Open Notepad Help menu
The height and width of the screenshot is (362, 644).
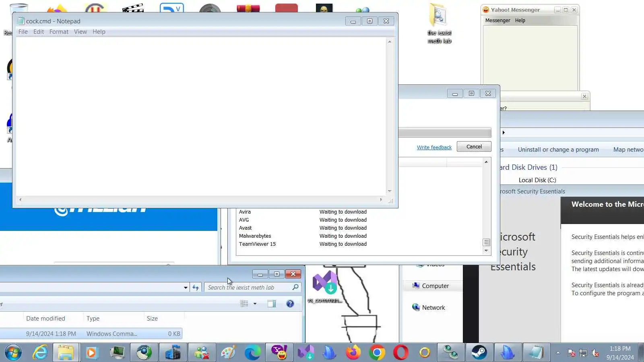(99, 32)
